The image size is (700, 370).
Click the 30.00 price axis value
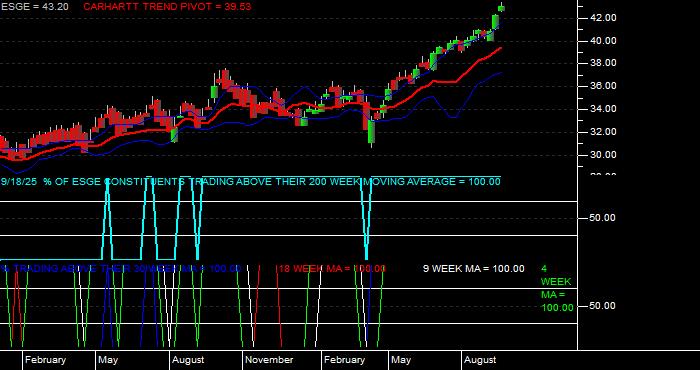[603, 155]
